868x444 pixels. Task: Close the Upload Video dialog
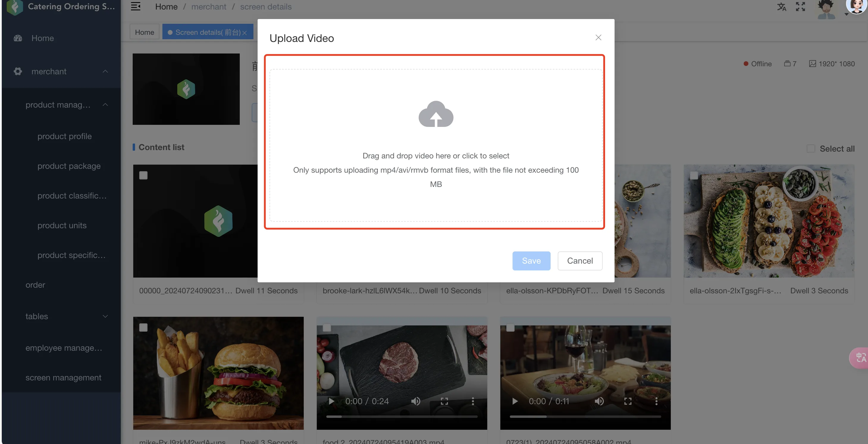[x=598, y=37]
